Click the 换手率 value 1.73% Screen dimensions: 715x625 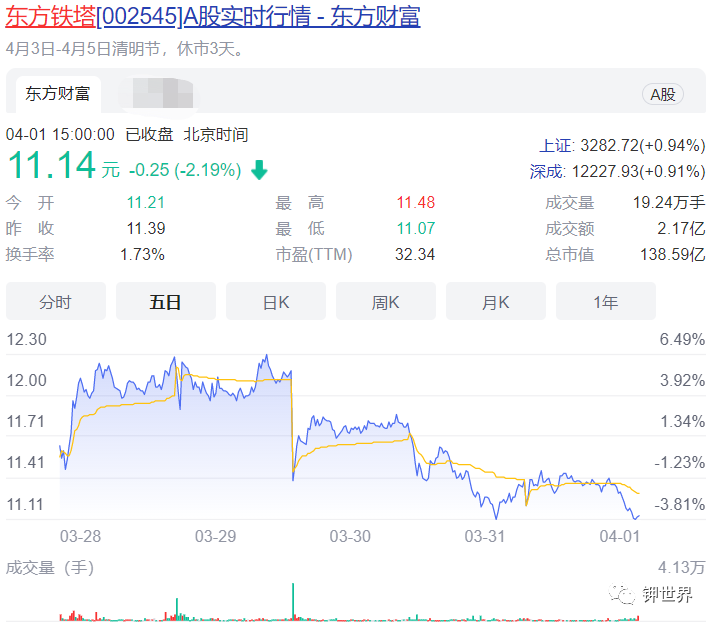[142, 254]
